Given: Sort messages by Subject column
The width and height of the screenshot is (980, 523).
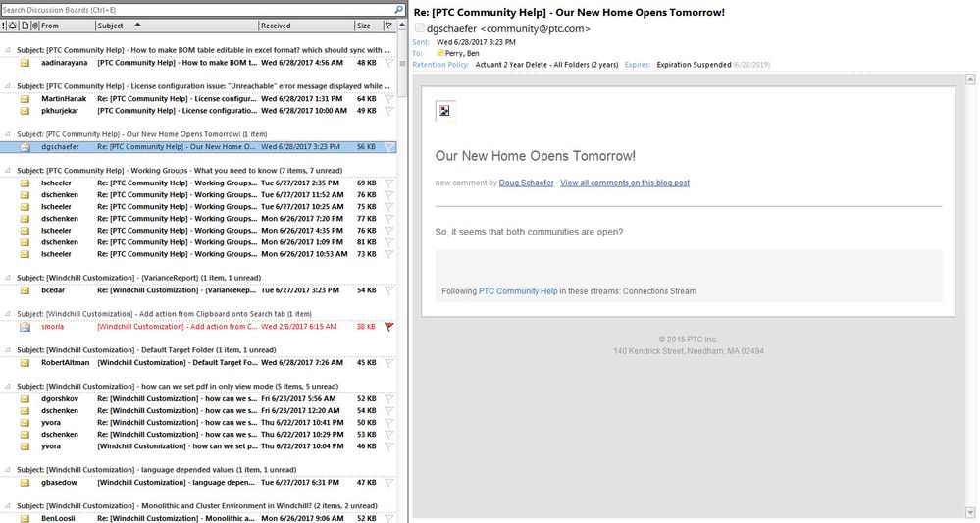Looking at the screenshot, I should [x=177, y=26].
